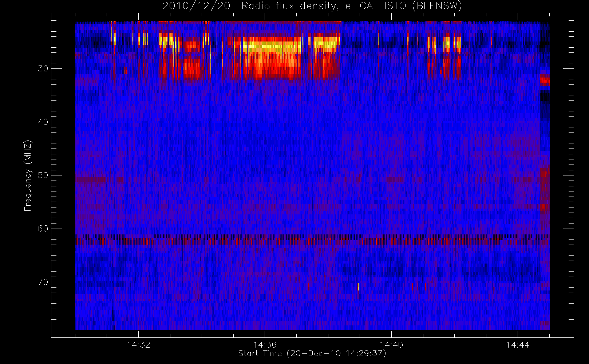Select the 40 frequency tick label
Image resolution: width=589 pixels, height=364 pixels.
pyautogui.click(x=43, y=122)
